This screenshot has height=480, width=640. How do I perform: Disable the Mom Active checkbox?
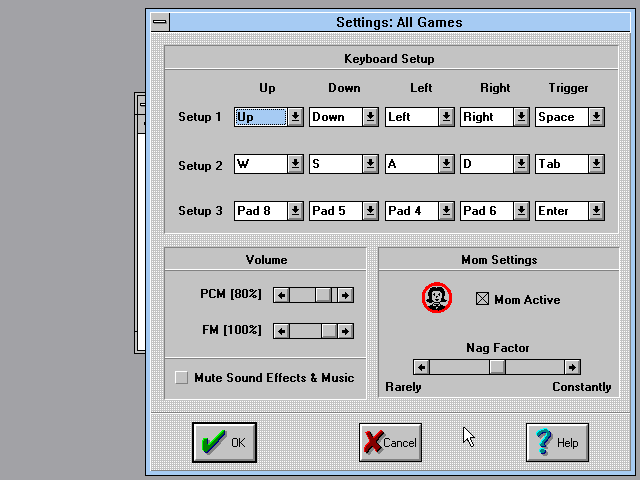pyautogui.click(x=483, y=299)
